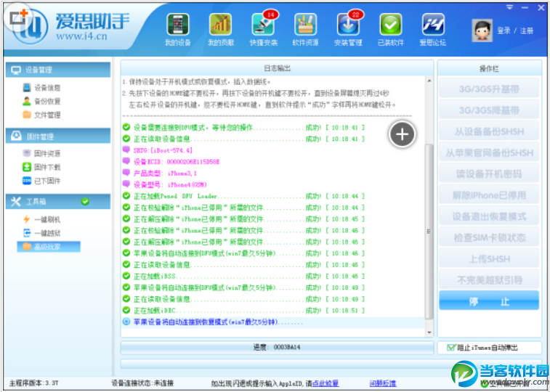This screenshot has height=392, width=550.
Task: Click the log scrollbar up arrow
Action: 429,81
